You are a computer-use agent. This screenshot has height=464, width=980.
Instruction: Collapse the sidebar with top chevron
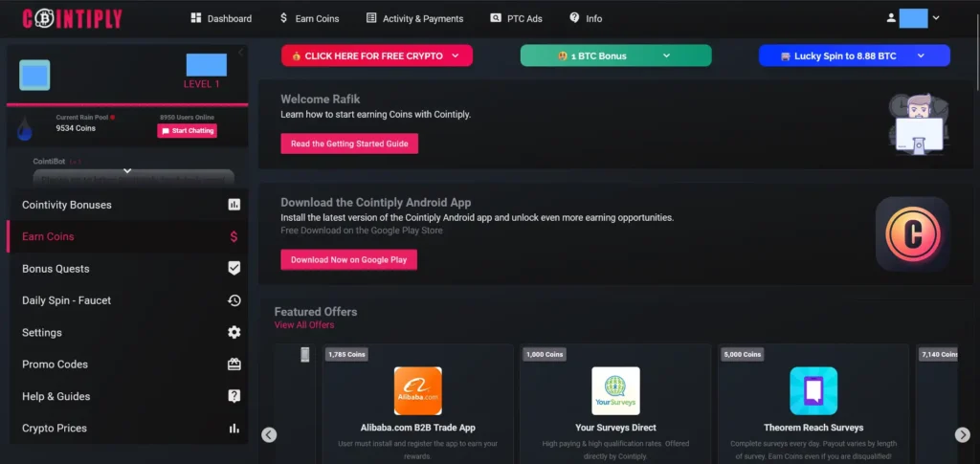coord(240,52)
